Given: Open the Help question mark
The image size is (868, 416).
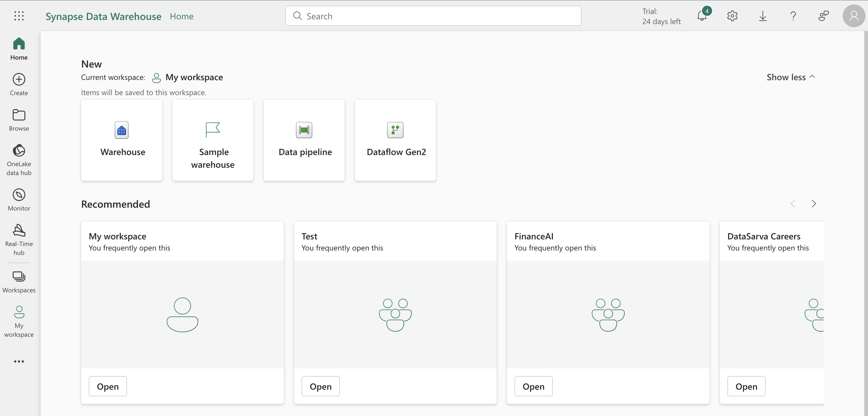Looking at the screenshot, I should pyautogui.click(x=793, y=16).
